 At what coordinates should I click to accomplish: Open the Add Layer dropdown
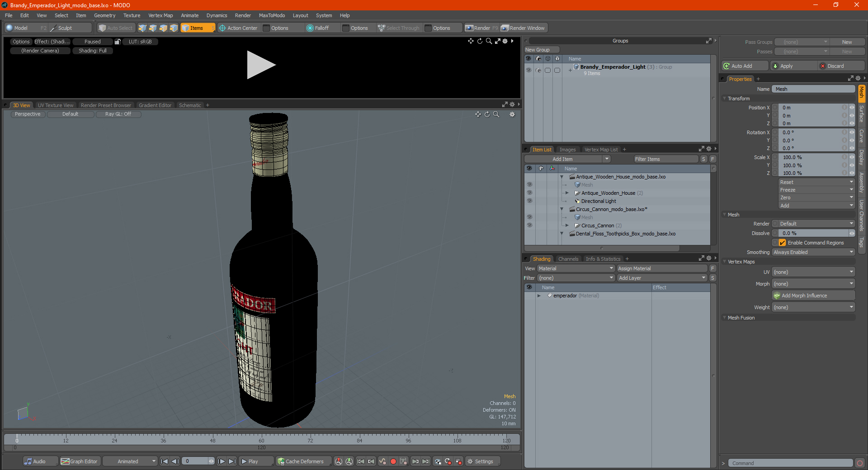point(662,278)
